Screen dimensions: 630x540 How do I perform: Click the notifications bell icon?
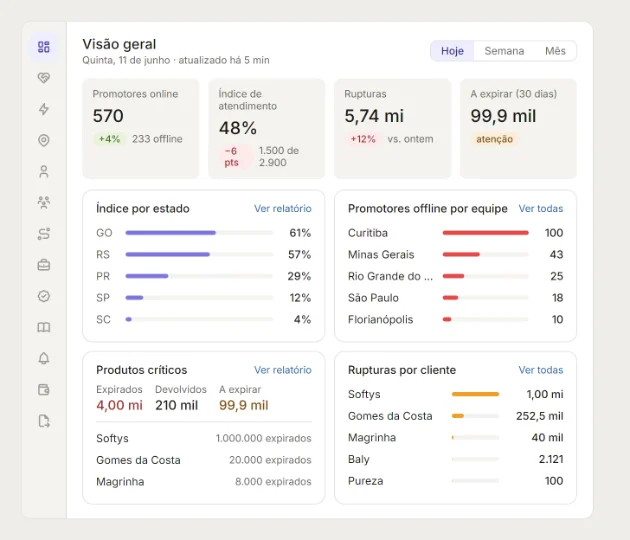44,358
